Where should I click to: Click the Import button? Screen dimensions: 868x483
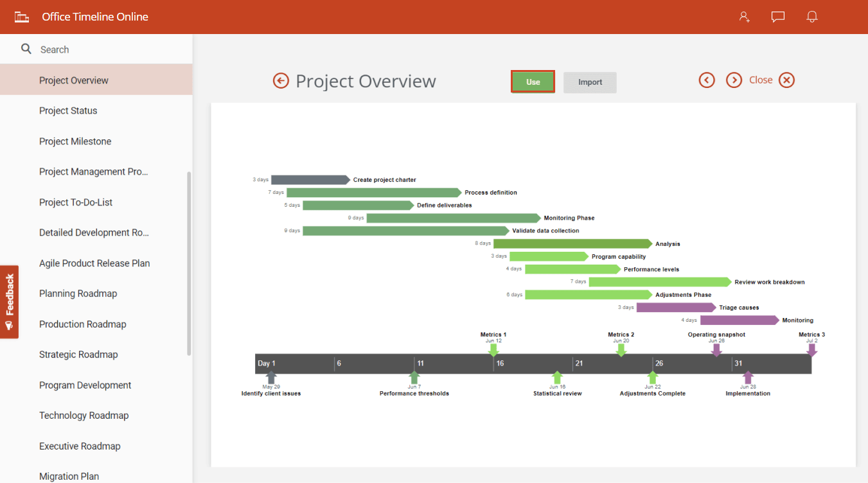point(589,82)
